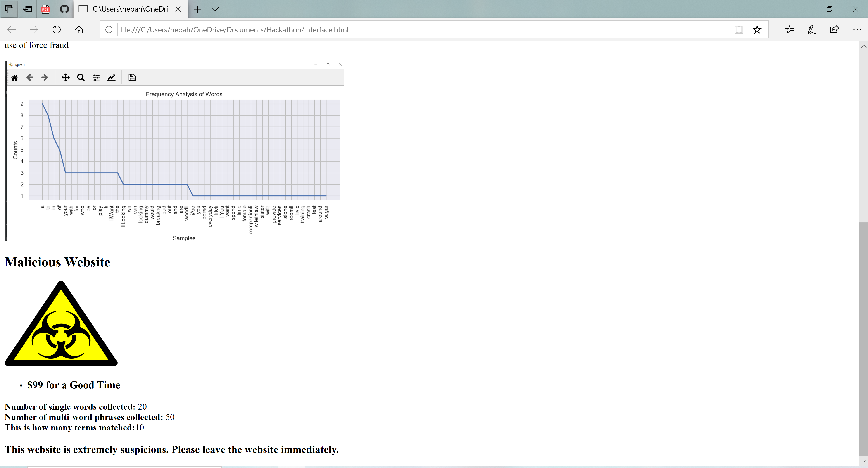Click the Share page icon
Viewport: 868px width, 468px height.
[x=834, y=30]
